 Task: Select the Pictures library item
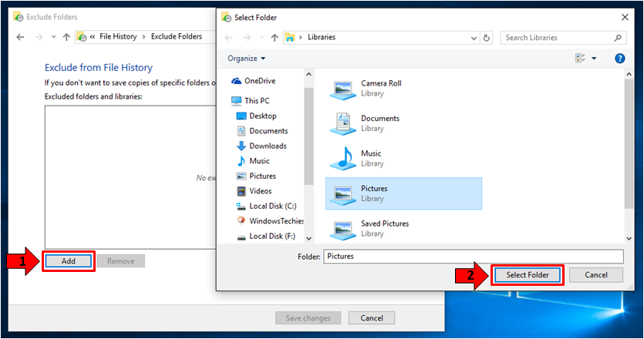[403, 193]
